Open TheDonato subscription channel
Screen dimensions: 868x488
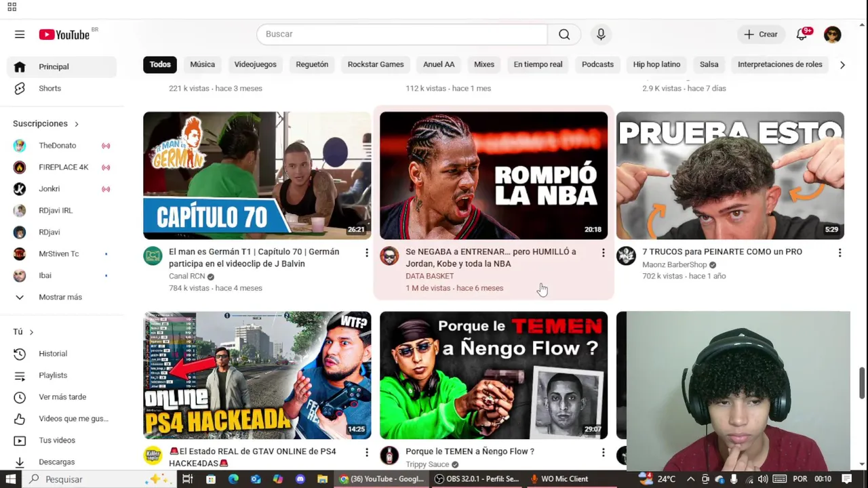62,146
